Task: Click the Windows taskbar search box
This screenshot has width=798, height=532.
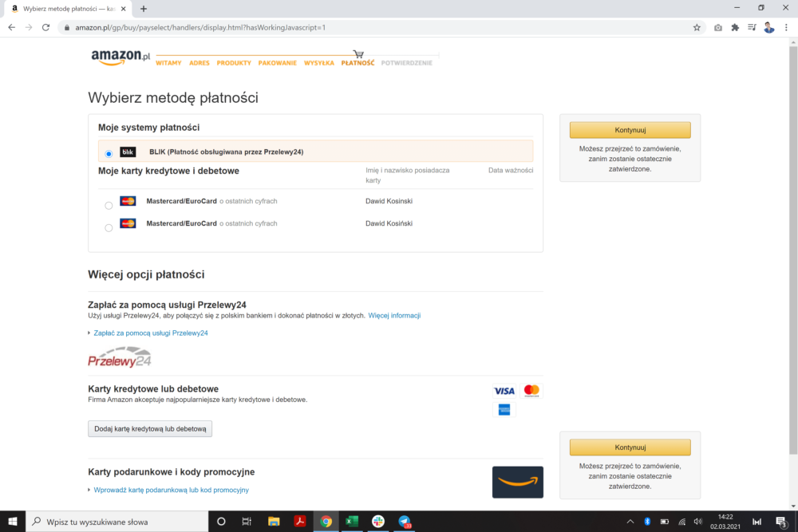Action: pyautogui.click(x=117, y=522)
